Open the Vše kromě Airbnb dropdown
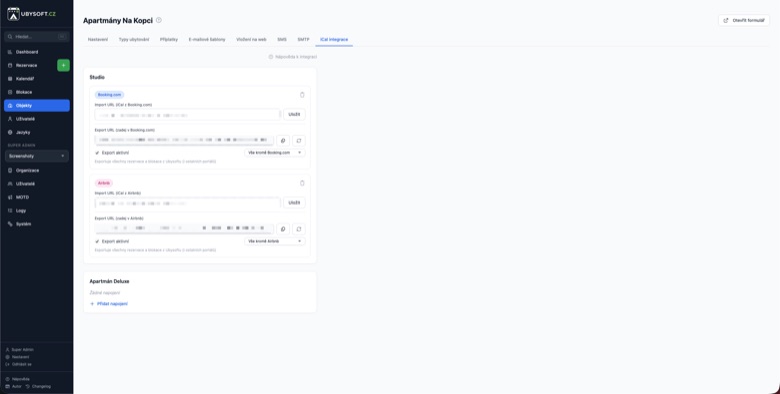 pos(275,241)
